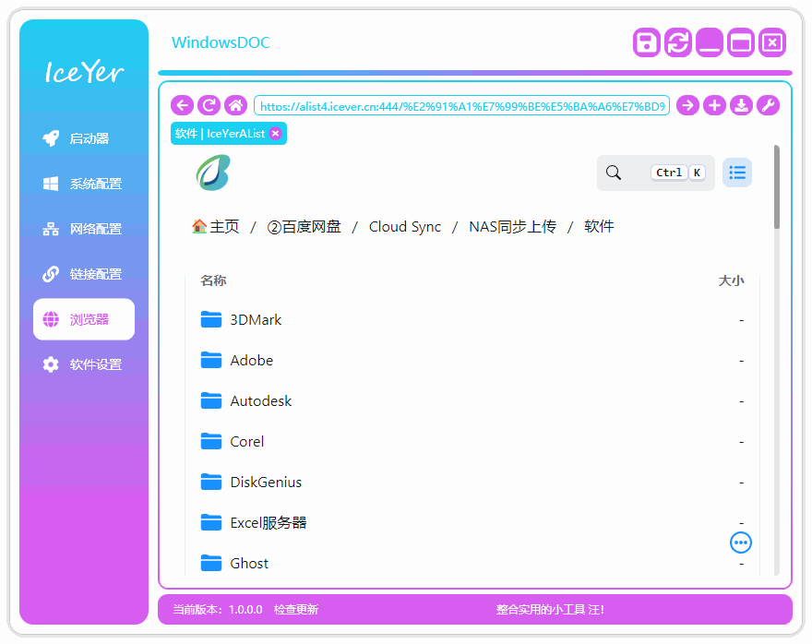
Task: Click the go-to-URL arrow button
Action: click(687, 105)
